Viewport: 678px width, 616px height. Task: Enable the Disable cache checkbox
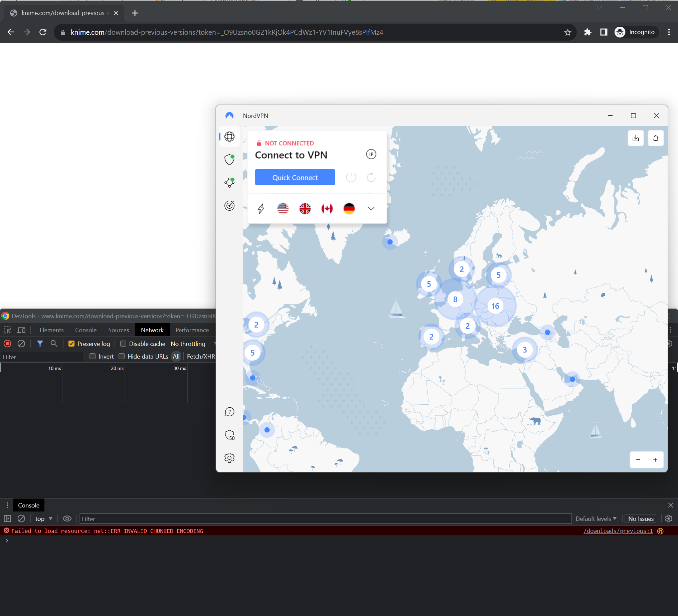click(x=123, y=344)
